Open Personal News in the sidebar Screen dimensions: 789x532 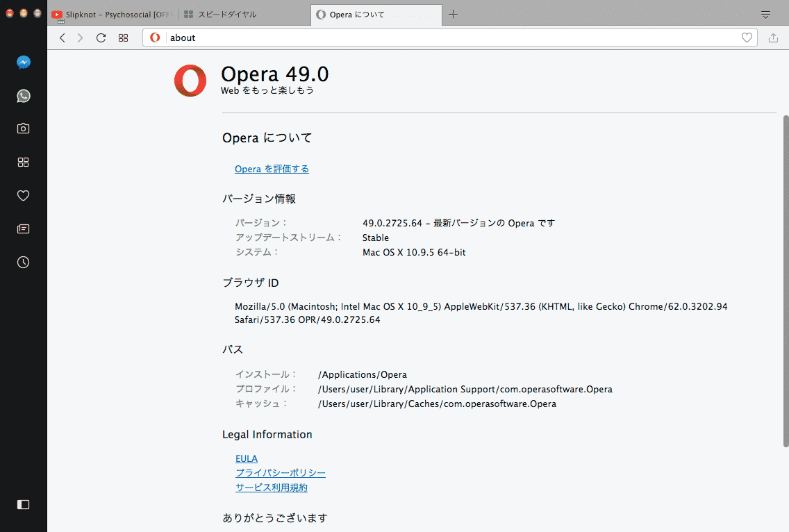(x=23, y=229)
